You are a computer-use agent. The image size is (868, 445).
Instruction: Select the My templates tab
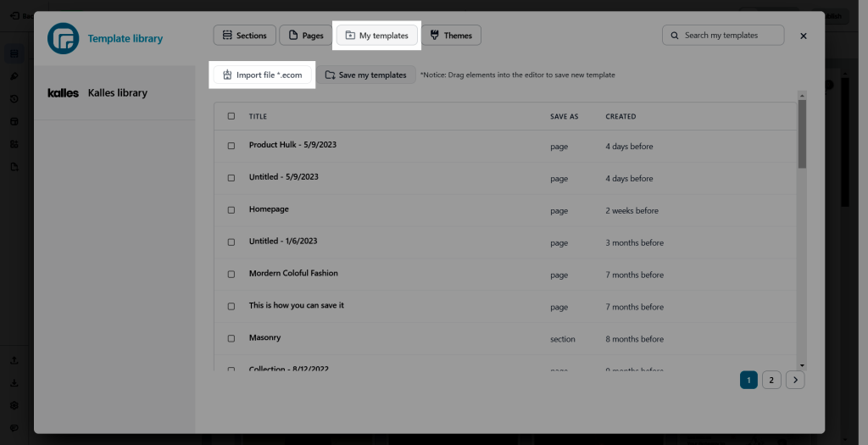(x=377, y=36)
